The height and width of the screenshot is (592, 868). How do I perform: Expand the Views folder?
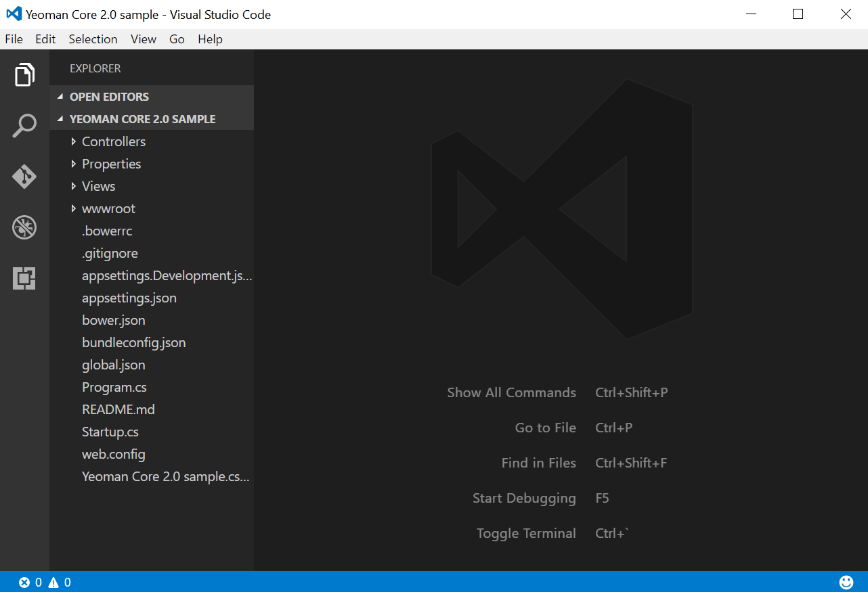152,186
